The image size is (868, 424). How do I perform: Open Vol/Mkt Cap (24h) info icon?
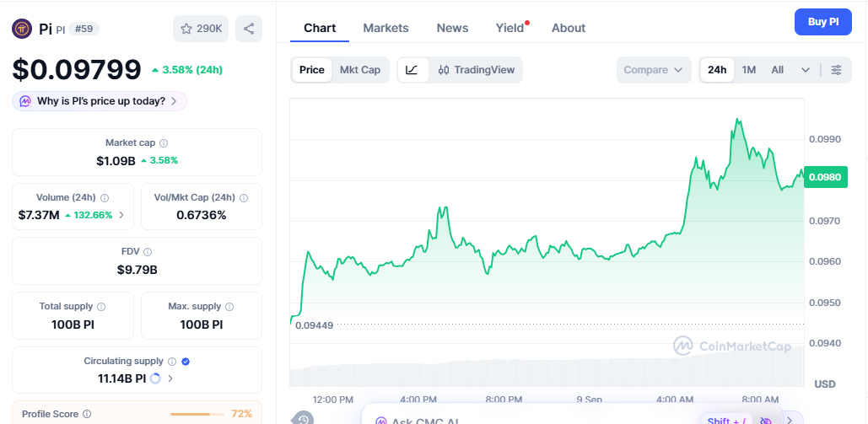pyautogui.click(x=244, y=197)
